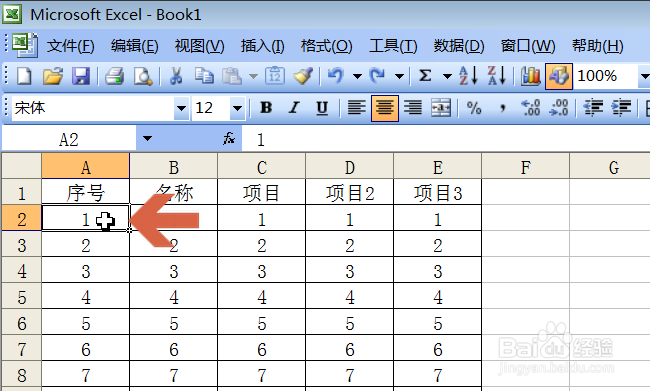This screenshot has height=391, width=650.
Task: Click the Excel workbook control icon in menu bar
Action: click(25, 45)
